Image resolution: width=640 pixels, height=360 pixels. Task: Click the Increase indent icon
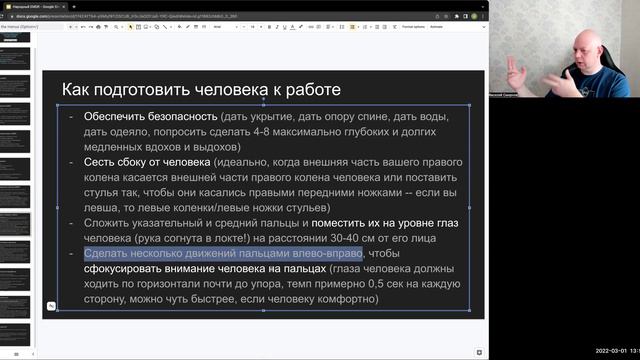pyautogui.click(x=384, y=27)
